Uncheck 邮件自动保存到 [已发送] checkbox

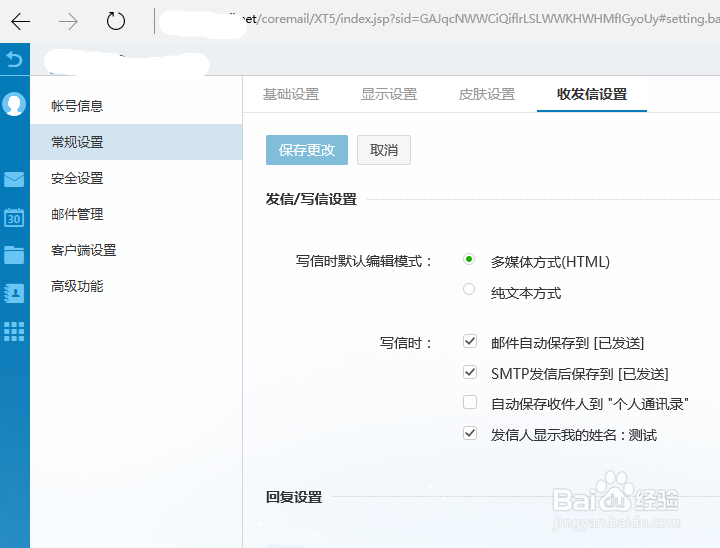tap(470, 341)
